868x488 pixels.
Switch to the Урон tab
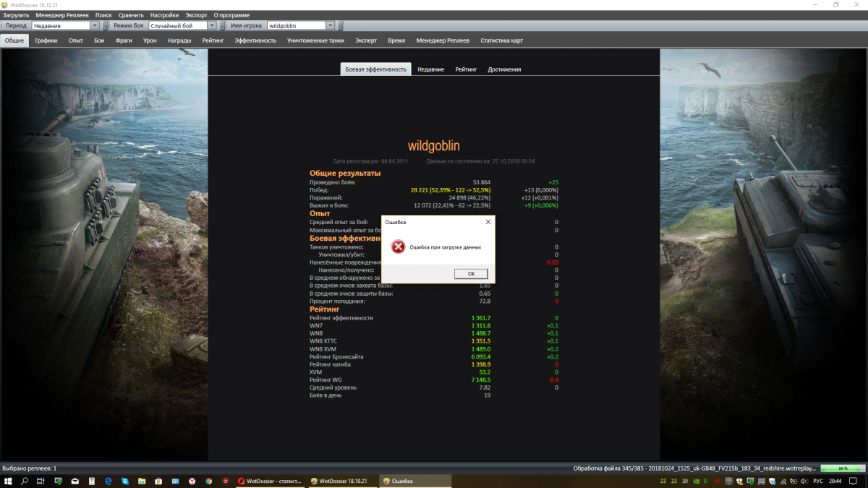click(x=150, y=40)
